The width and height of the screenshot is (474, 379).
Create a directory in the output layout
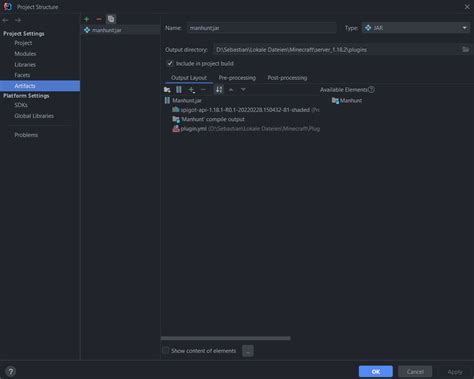tap(167, 90)
